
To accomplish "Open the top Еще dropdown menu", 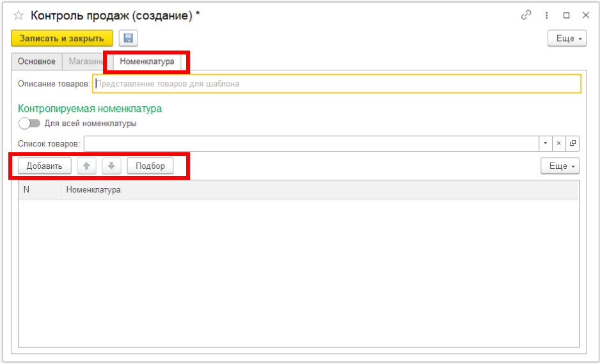I will point(567,38).
